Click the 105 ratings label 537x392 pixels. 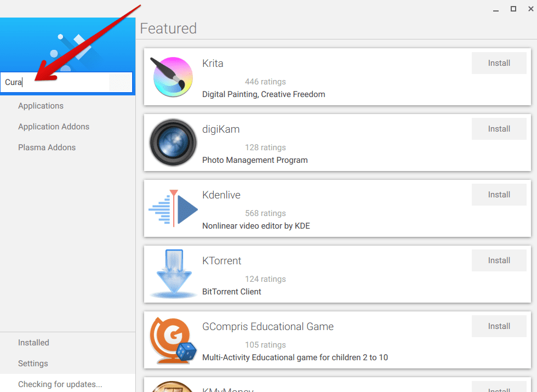(x=265, y=345)
